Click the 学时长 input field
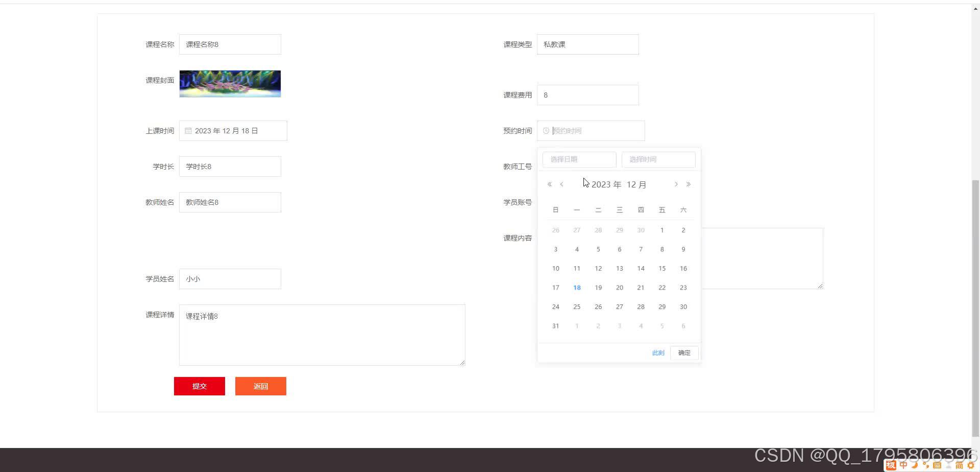 coord(230,167)
